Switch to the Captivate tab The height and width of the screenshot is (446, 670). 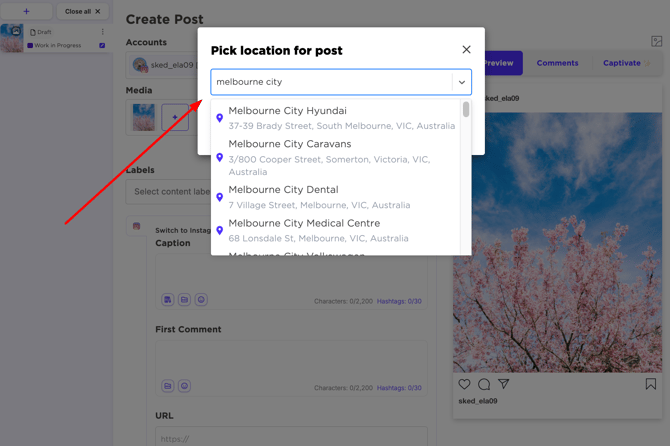[x=621, y=63]
